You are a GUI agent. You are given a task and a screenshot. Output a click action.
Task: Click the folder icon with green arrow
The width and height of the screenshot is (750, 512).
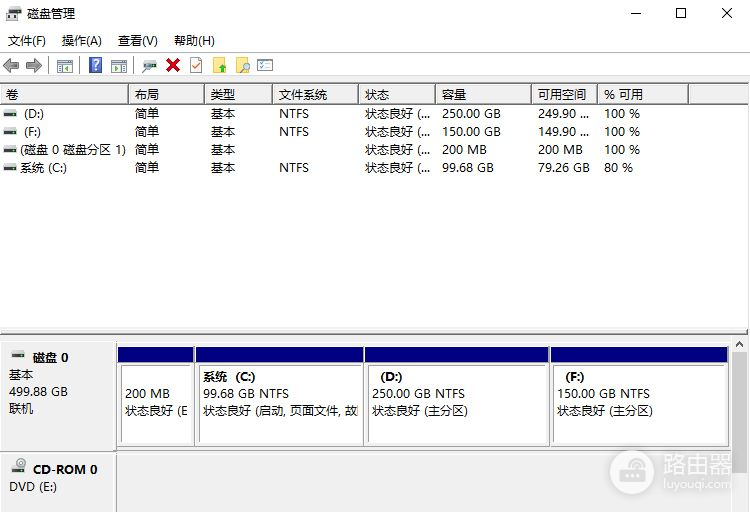click(219, 66)
